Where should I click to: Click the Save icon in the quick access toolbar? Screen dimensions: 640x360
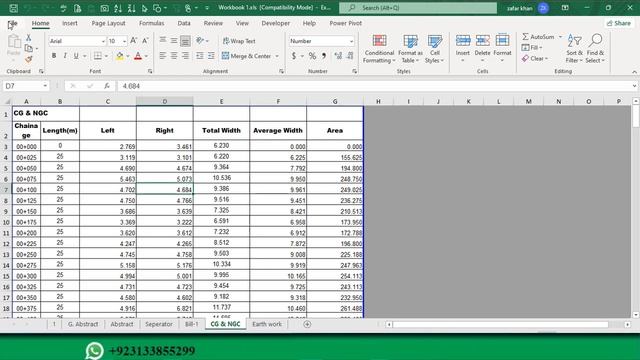tap(13, 8)
